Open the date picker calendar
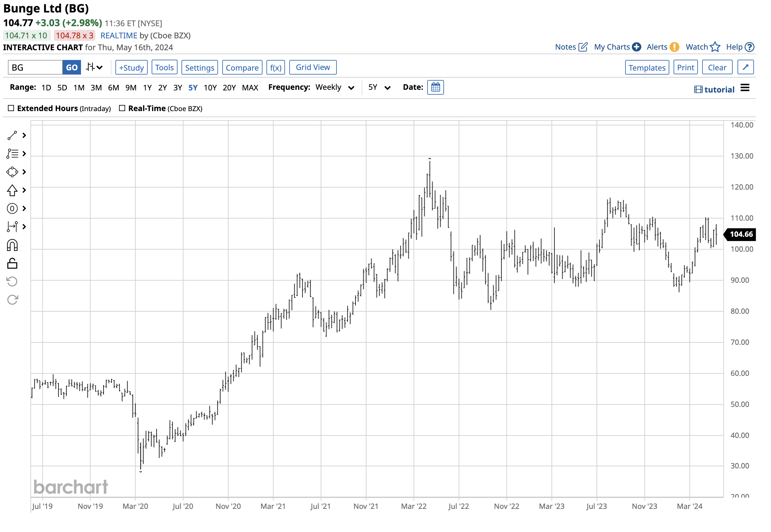 (435, 87)
